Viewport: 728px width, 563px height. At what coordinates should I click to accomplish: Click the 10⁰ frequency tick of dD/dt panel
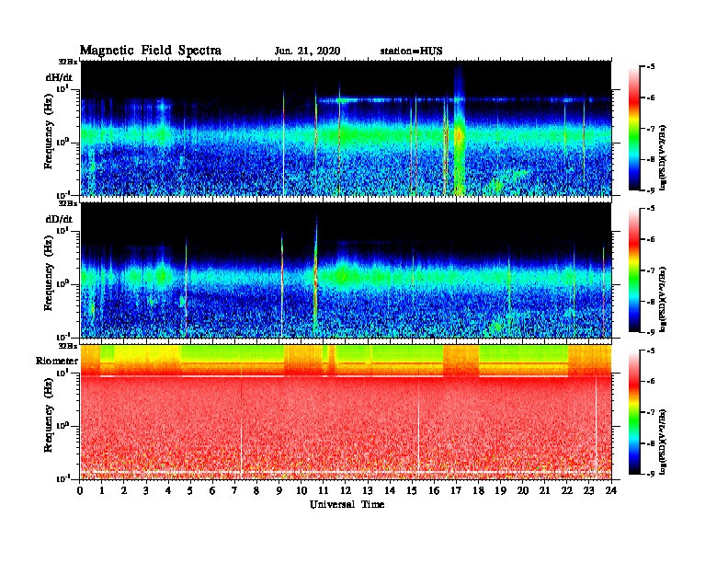pos(63,283)
